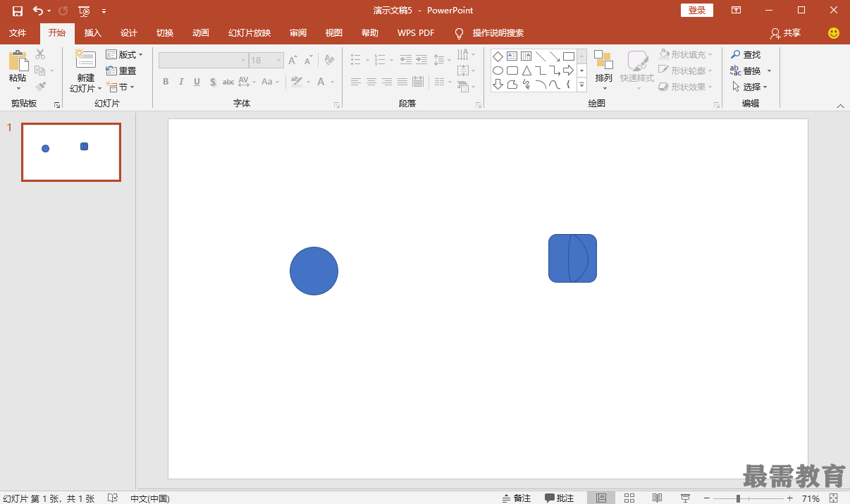
Task: Click the smiley feedback icon
Action: 834,33
